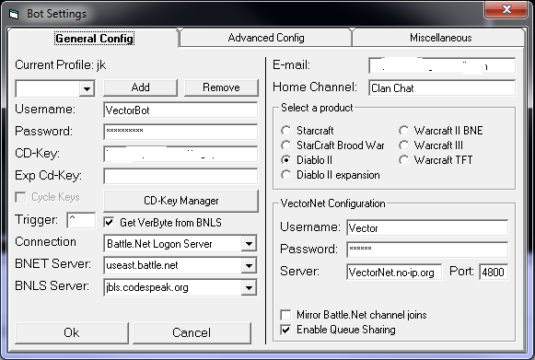Click the VectorNet Username field
The height and width of the screenshot is (360, 535).
427,228
